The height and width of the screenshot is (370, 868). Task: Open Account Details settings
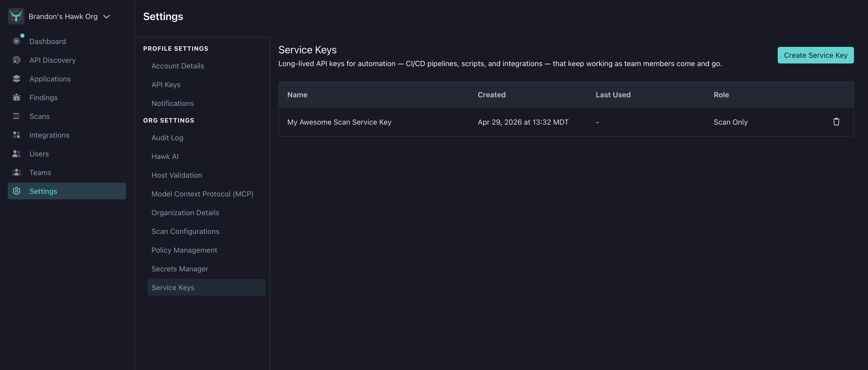point(177,66)
